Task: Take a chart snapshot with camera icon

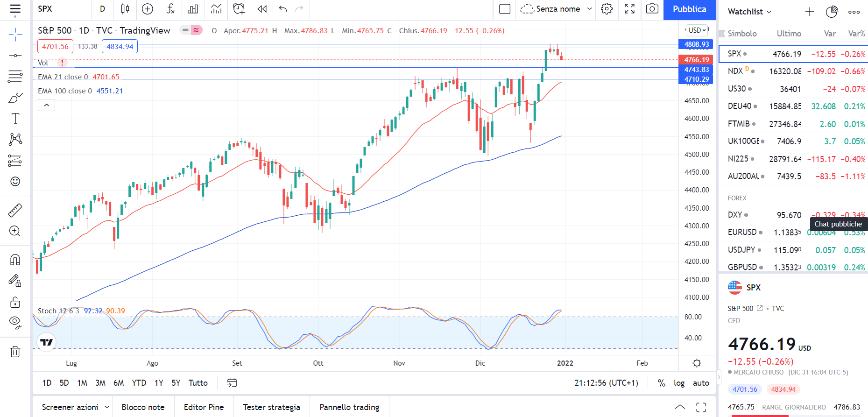Action: [x=652, y=9]
